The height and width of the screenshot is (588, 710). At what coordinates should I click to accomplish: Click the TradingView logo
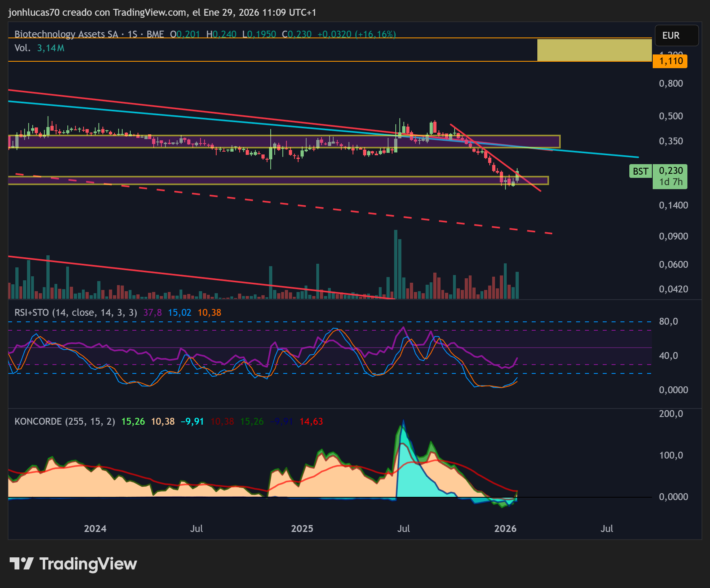click(x=73, y=563)
